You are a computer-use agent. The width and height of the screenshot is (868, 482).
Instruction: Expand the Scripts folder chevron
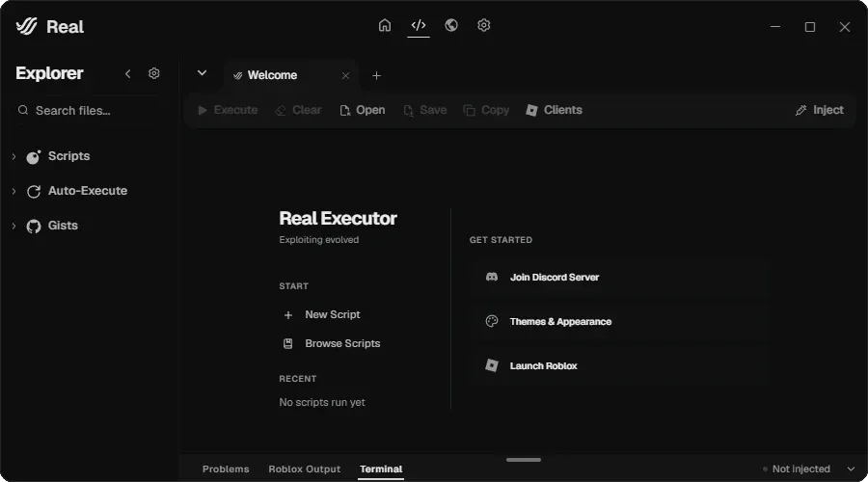coord(14,156)
